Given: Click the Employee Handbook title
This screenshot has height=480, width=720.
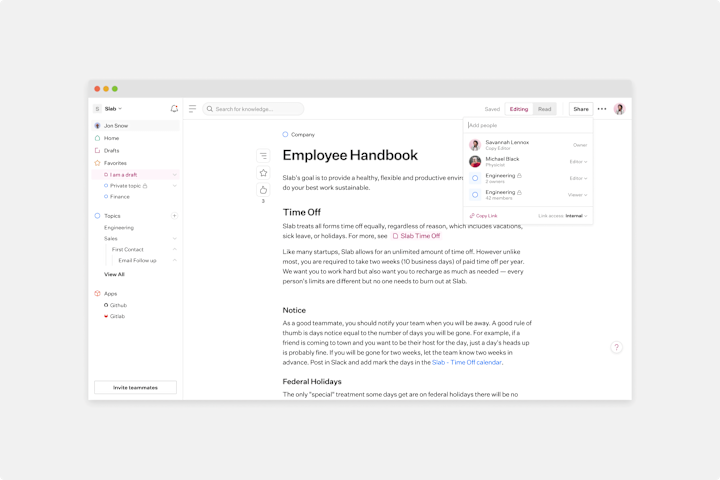Looking at the screenshot, I should tap(350, 155).
